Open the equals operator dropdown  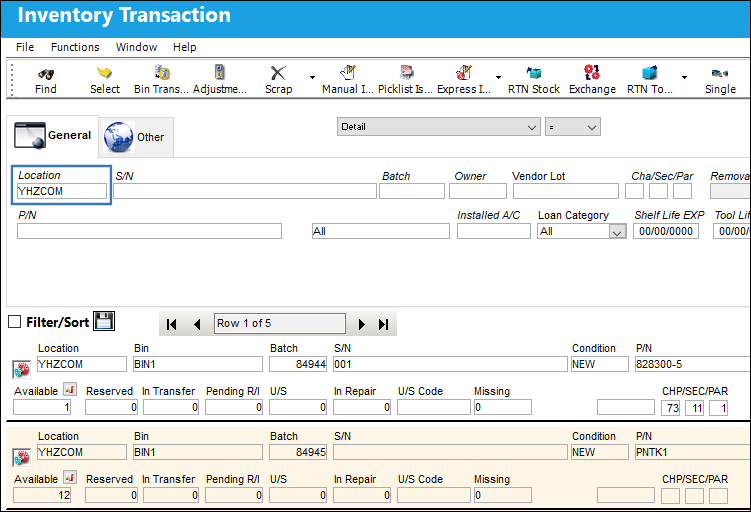tap(573, 127)
